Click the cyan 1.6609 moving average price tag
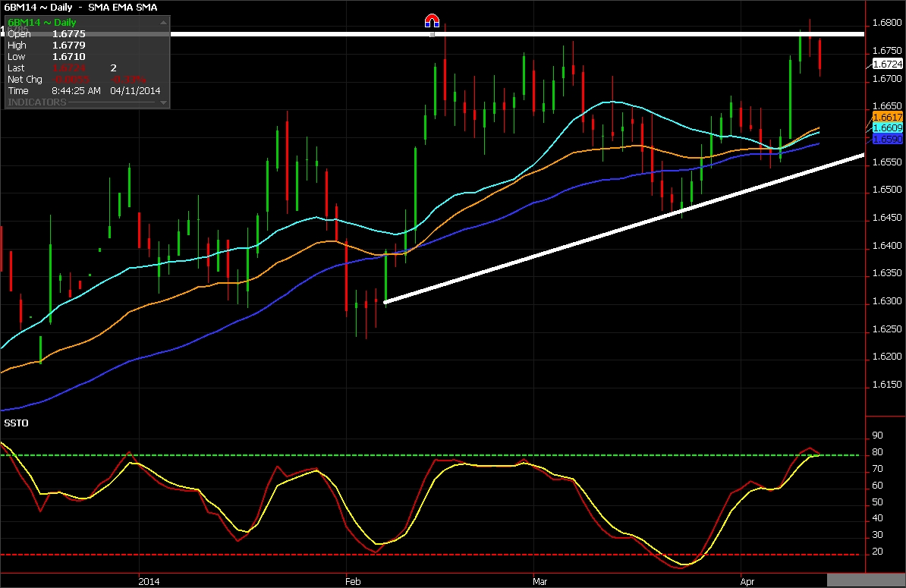906x588 pixels. 887,127
